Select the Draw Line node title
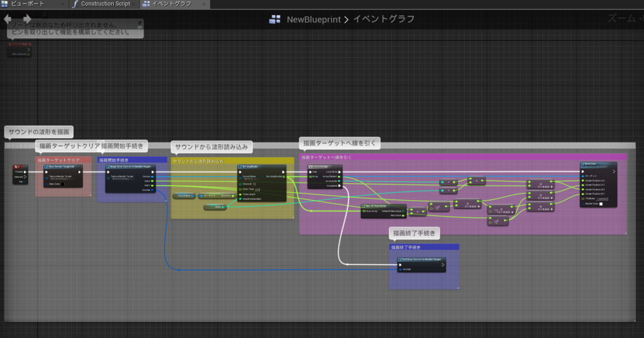Image resolution: width=644 pixels, height=338 pixels. (x=598, y=164)
